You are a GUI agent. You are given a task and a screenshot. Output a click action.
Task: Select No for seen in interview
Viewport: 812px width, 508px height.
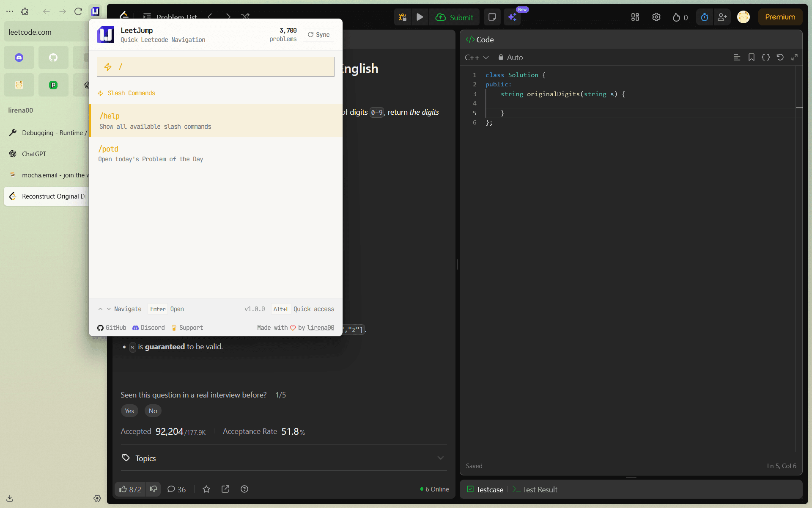(153, 411)
